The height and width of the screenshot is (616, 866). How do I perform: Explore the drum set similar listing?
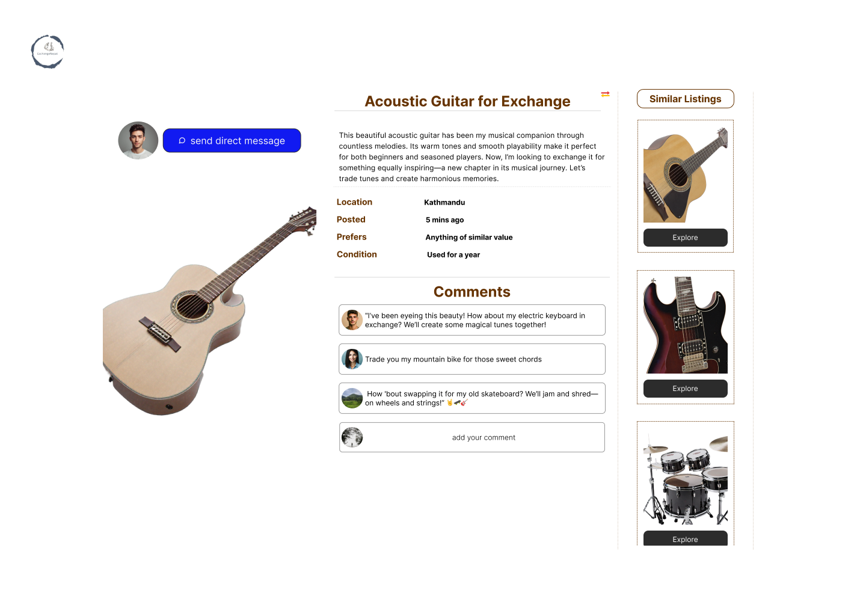coord(685,538)
